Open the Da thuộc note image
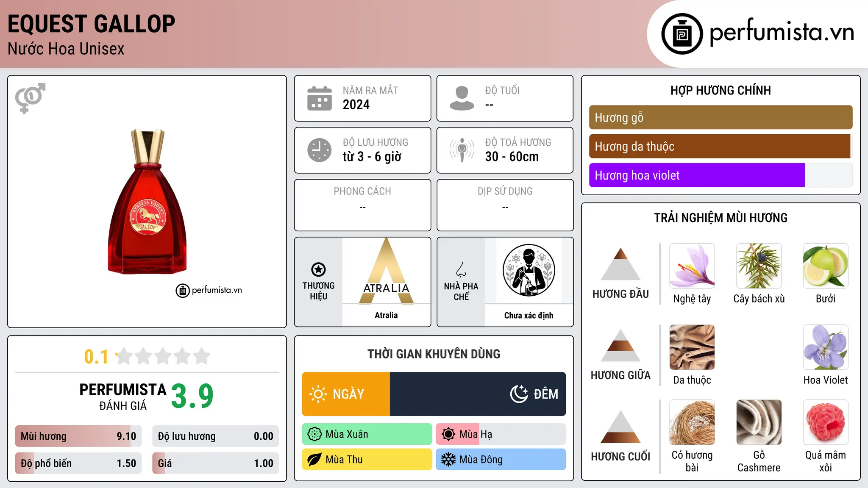Screen dimensions: 868x488 pos(692,347)
